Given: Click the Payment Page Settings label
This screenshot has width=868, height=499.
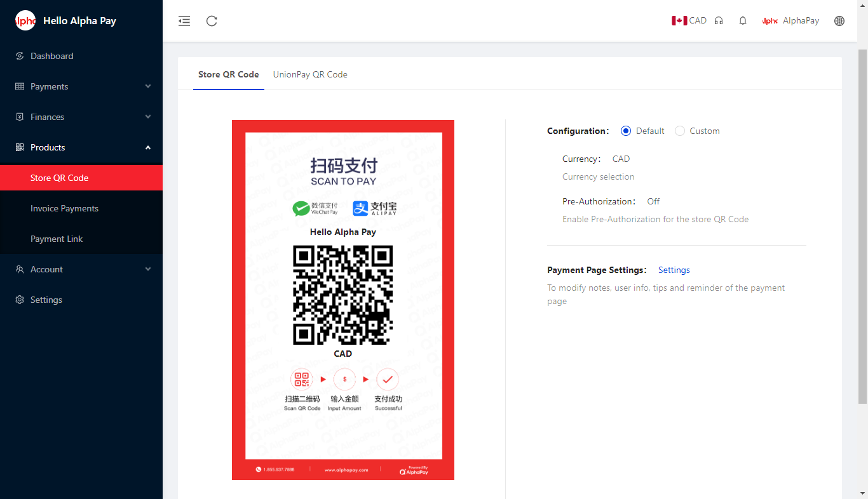Looking at the screenshot, I should click(x=597, y=270).
